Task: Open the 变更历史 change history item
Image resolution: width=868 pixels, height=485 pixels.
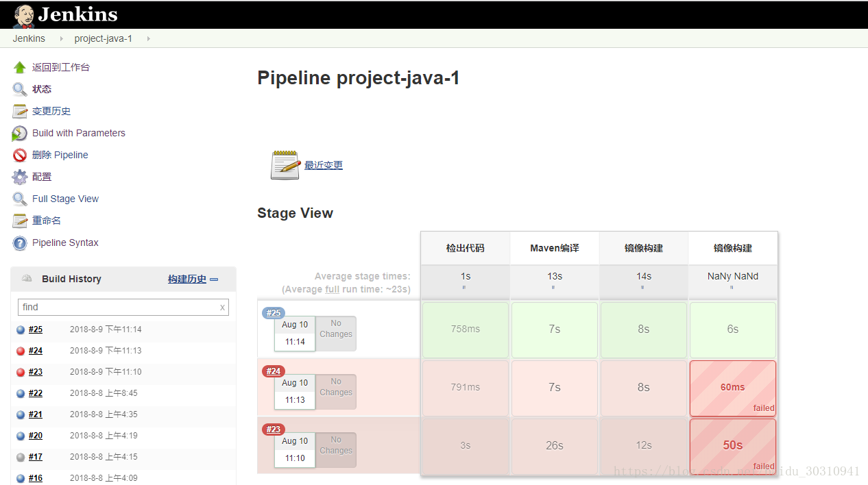Action: click(51, 111)
